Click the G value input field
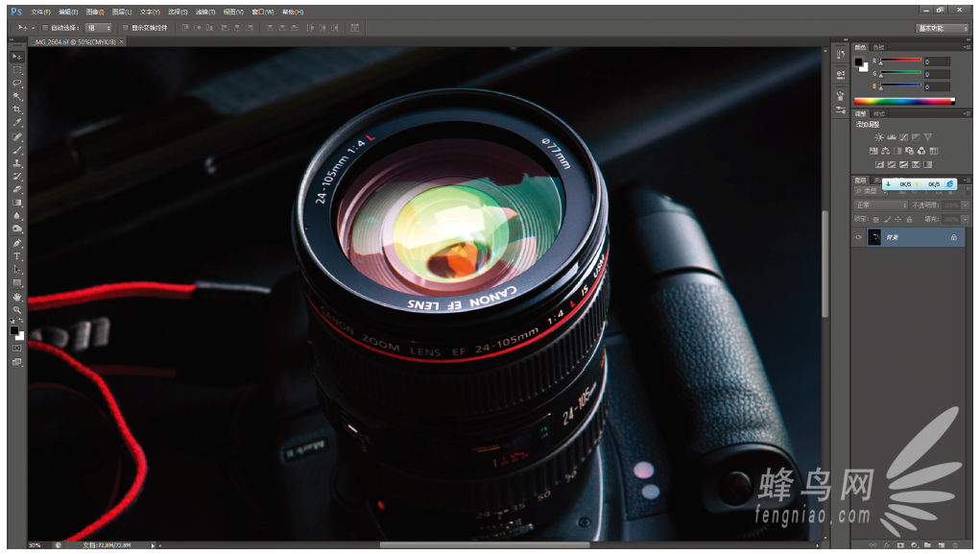The height and width of the screenshot is (554, 980). [x=937, y=74]
